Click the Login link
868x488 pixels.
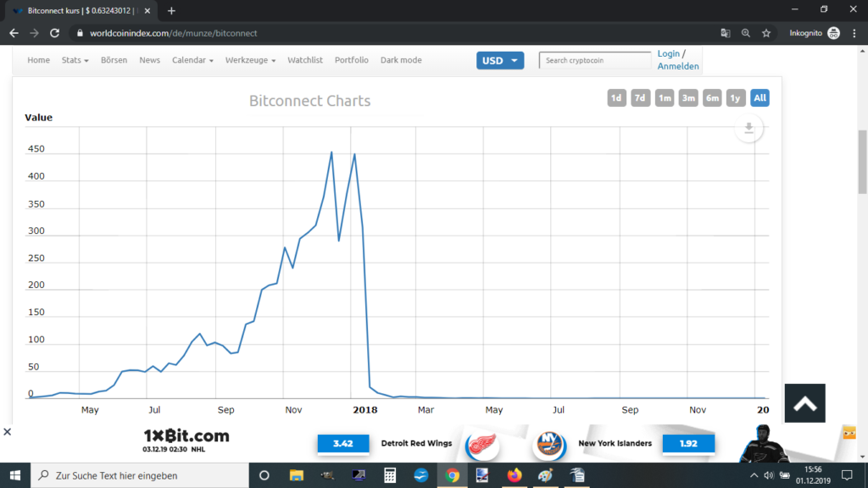668,53
